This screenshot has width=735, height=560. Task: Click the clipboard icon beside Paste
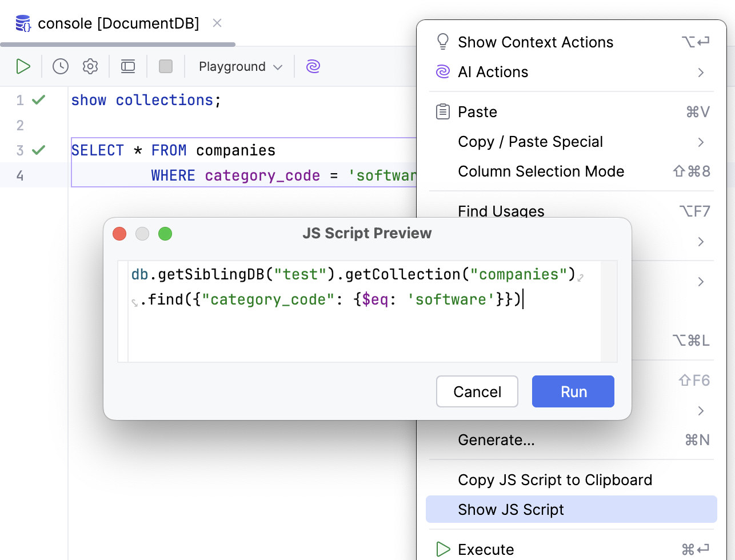point(442,111)
